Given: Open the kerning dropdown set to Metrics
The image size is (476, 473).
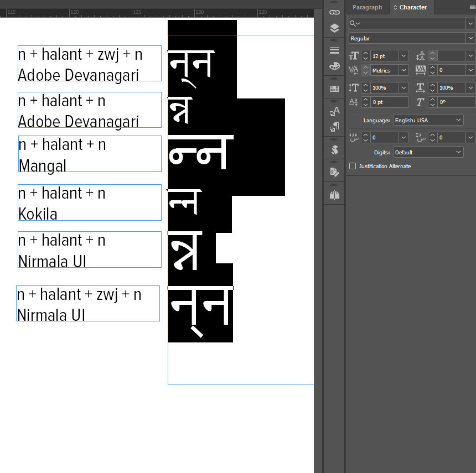Looking at the screenshot, I should [387, 70].
